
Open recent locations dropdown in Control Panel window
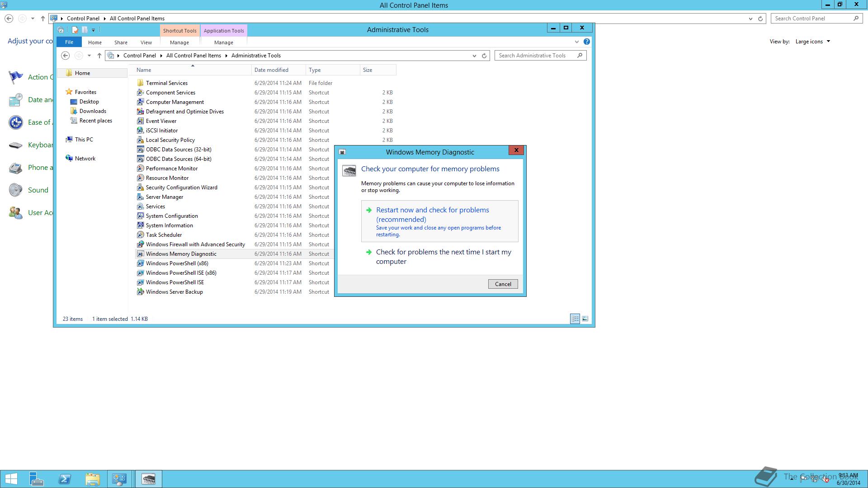coord(33,19)
